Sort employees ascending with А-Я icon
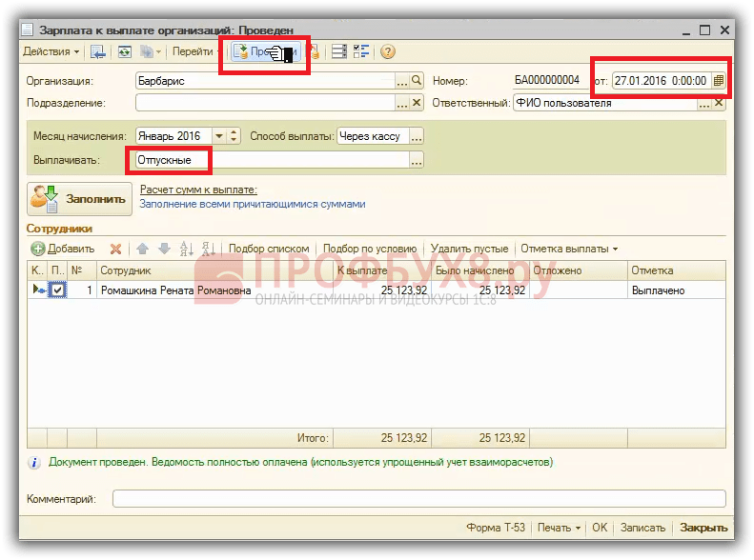This screenshot has width=754, height=560. pos(186,249)
